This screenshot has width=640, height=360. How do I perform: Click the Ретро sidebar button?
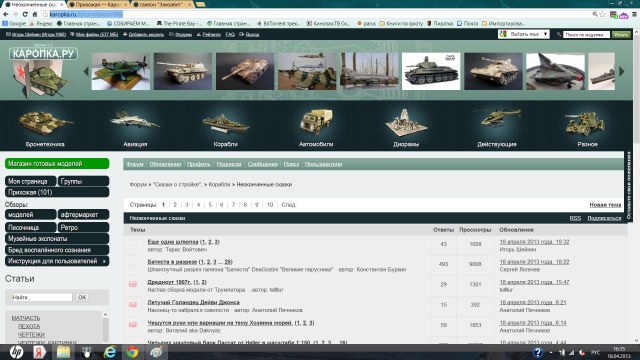click(83, 227)
